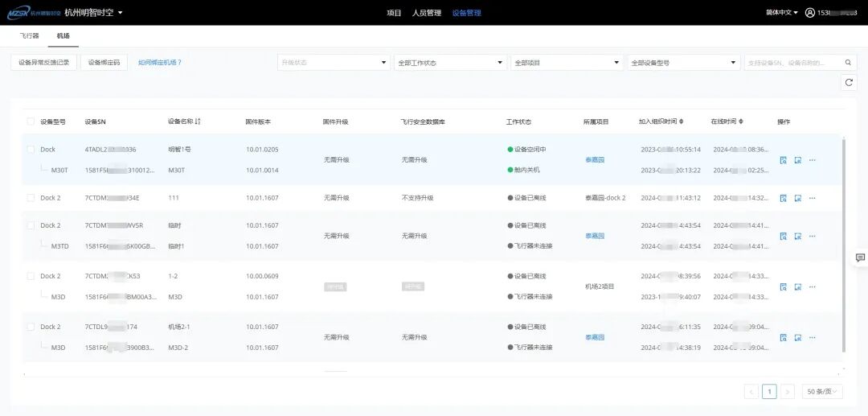868x416 pixels.
Task: Click the 设备绑定码 button
Action: click(104, 63)
